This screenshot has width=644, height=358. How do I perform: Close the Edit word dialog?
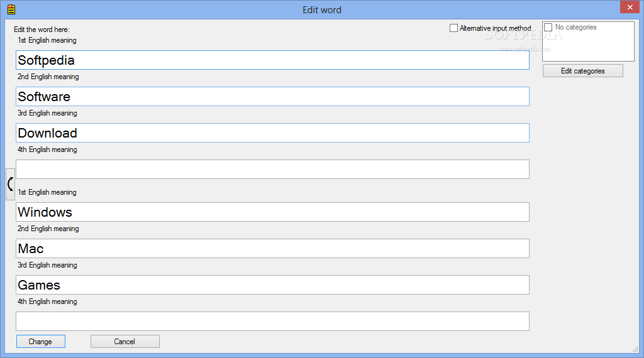coord(630,7)
